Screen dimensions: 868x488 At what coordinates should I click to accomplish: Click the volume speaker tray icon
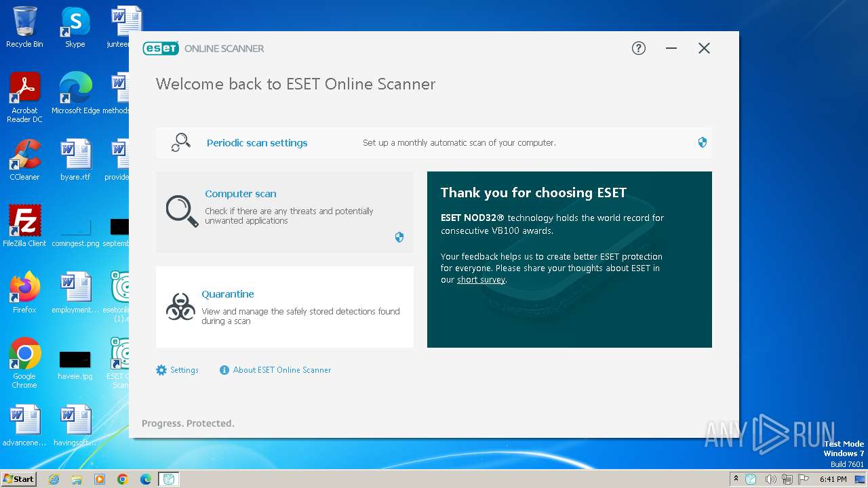[770, 479]
